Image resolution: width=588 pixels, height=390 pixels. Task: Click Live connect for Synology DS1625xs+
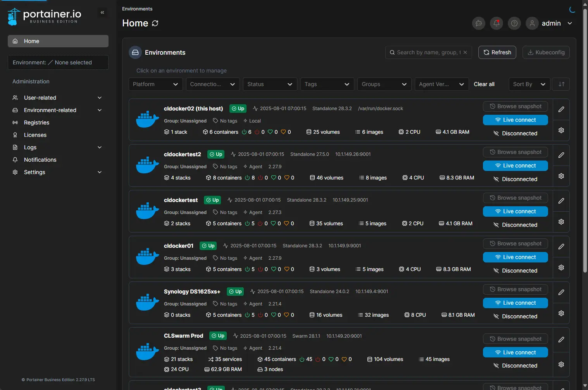[x=516, y=303]
